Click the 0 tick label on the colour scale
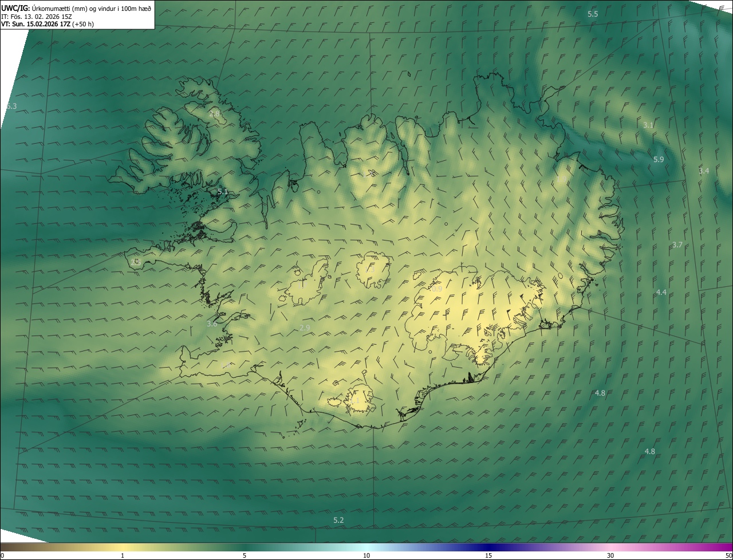The height and width of the screenshot is (560, 733). coord(2,555)
